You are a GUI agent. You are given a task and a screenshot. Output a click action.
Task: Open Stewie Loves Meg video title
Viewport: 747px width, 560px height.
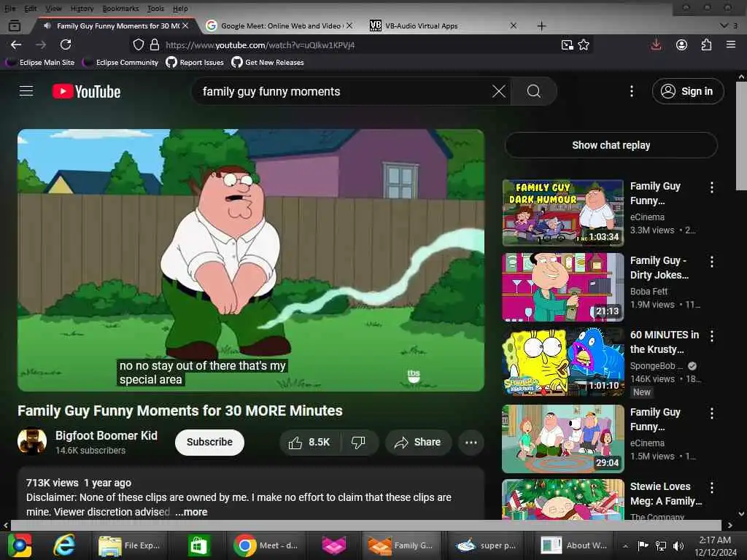coord(665,494)
